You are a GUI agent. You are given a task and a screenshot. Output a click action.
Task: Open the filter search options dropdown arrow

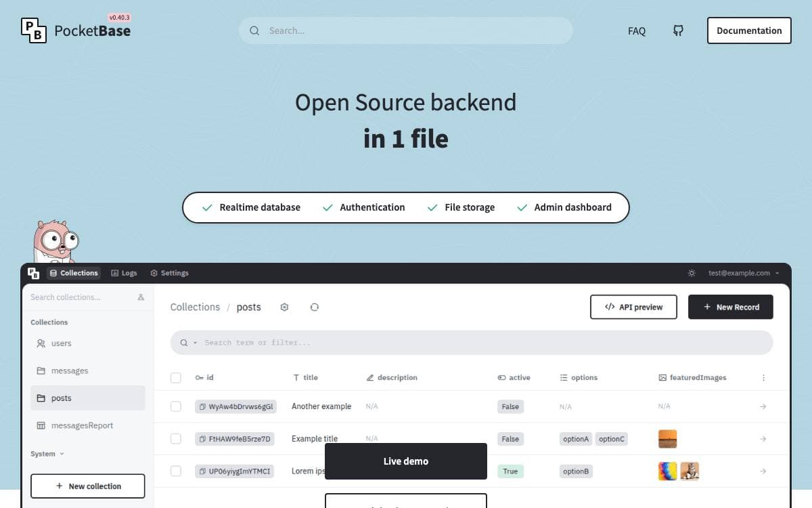click(x=196, y=343)
